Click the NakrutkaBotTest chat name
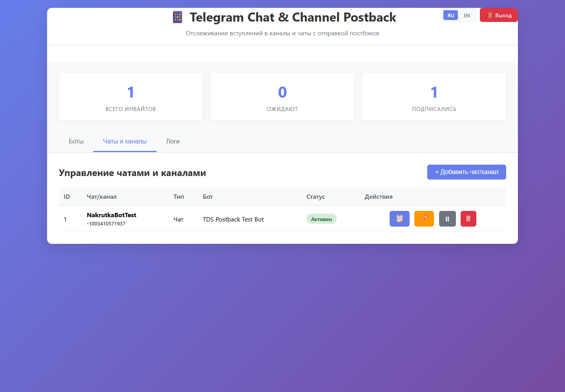This screenshot has width=565, height=392. [111, 215]
